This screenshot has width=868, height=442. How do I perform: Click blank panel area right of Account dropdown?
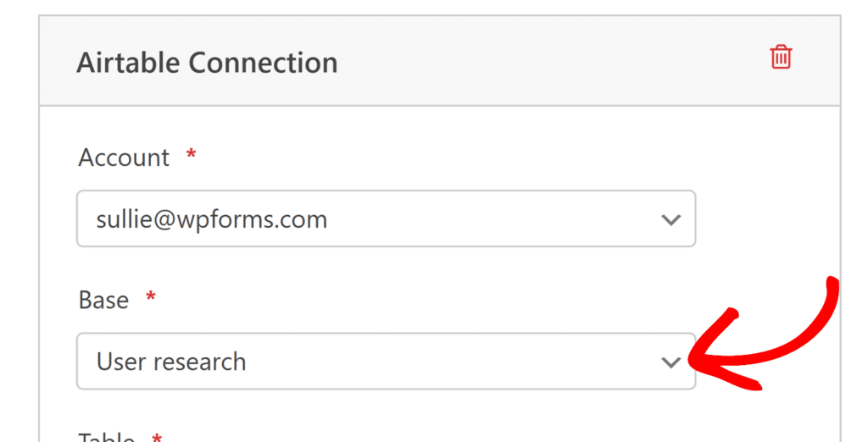click(x=763, y=219)
